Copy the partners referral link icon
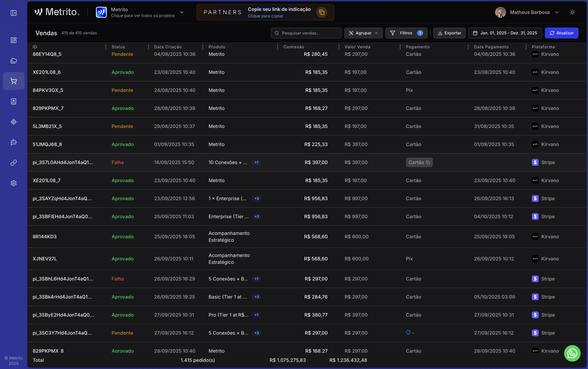The height and width of the screenshot is (369, 588). (x=321, y=12)
